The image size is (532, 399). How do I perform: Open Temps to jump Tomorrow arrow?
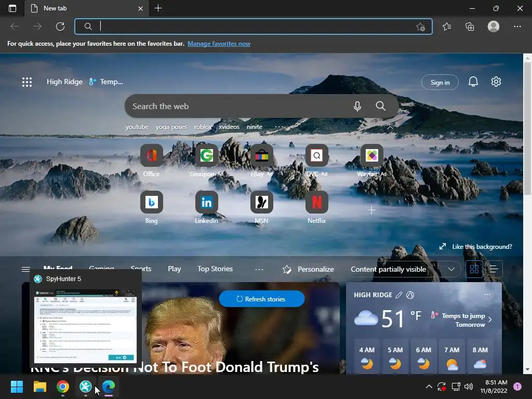(490, 320)
